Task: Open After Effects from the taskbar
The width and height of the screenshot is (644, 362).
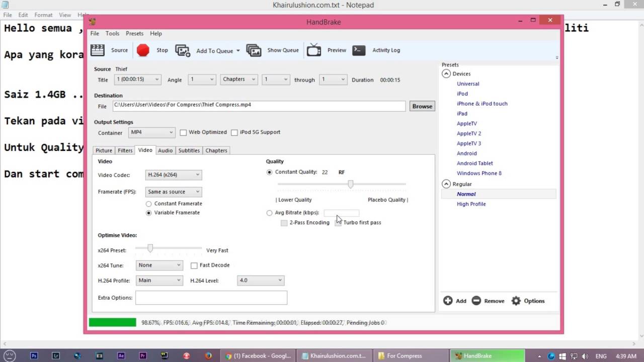Action: pyautogui.click(x=121, y=355)
